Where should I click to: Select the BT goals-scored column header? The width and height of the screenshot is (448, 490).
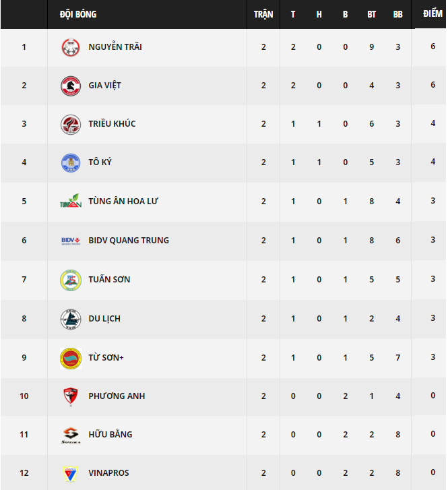click(371, 14)
